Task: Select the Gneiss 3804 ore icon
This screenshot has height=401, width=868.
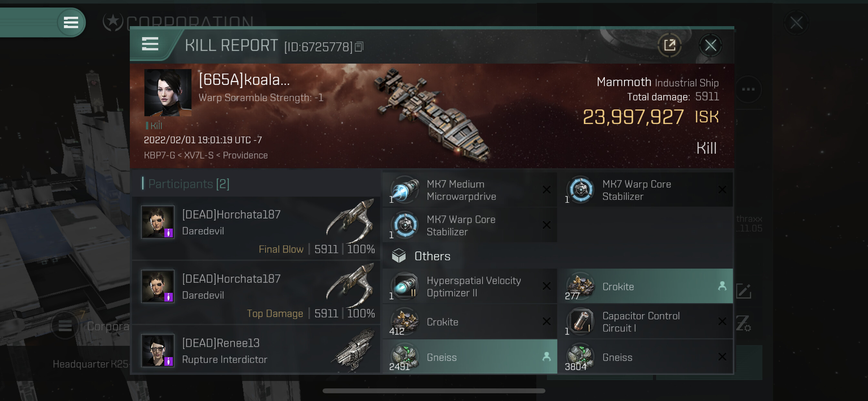Action: 581,357
